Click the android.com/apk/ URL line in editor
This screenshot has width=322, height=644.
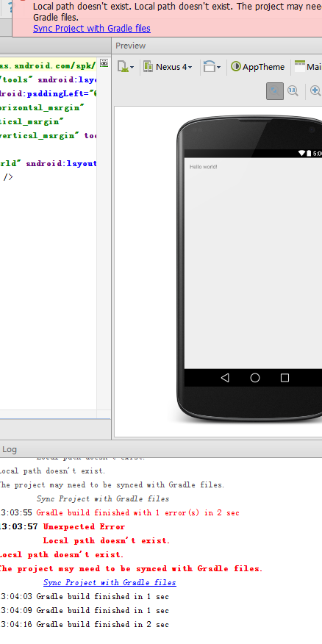(48, 65)
